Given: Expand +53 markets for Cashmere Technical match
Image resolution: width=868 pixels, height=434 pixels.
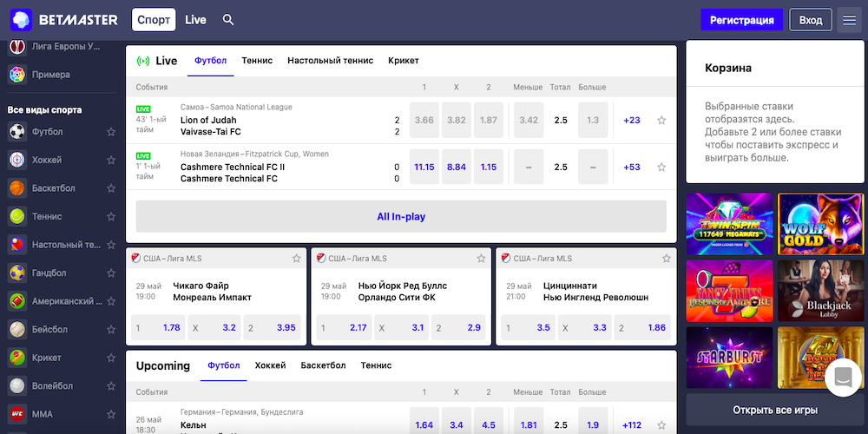Looking at the screenshot, I should (632, 167).
